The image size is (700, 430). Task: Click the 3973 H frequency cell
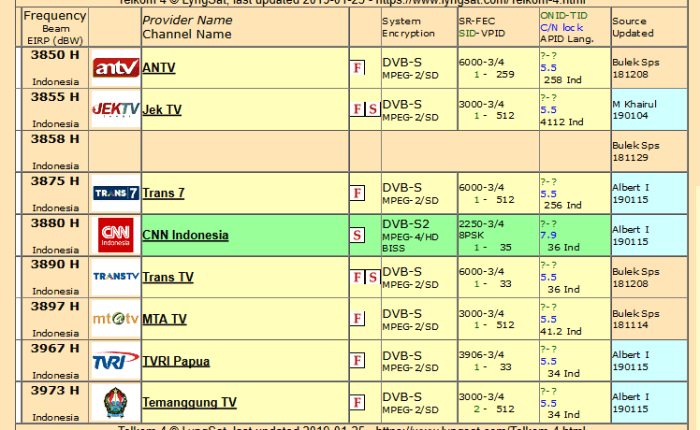(55, 403)
